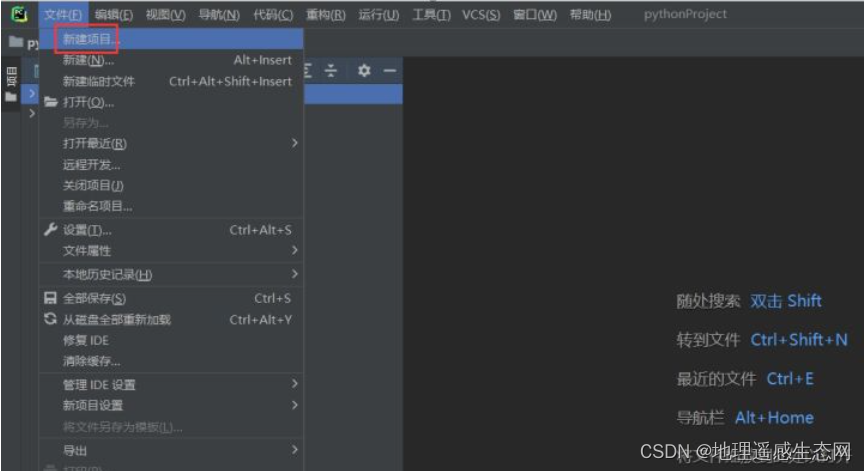
Task: Click the save disk icon beside 全部保存
Action: (x=50, y=298)
